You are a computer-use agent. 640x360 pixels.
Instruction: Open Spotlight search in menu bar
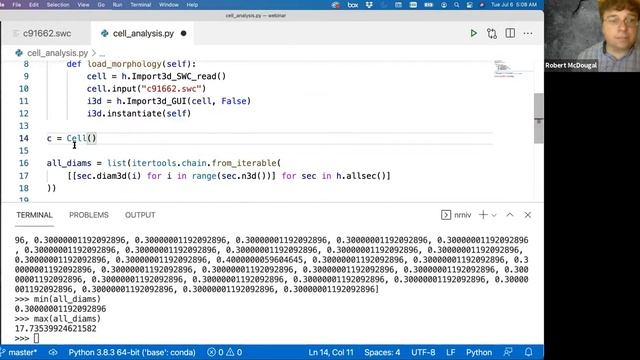coord(456,5)
